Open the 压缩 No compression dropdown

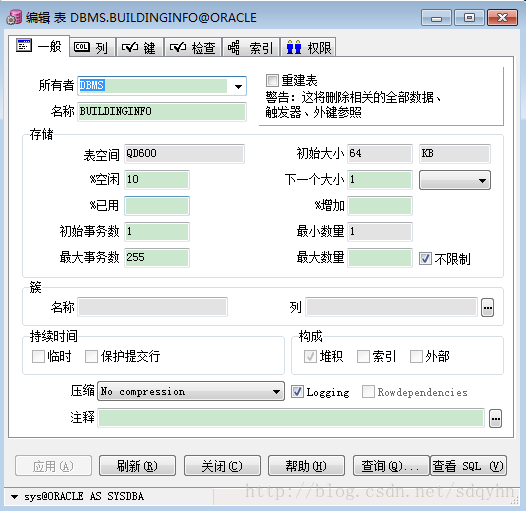pyautogui.click(x=191, y=391)
